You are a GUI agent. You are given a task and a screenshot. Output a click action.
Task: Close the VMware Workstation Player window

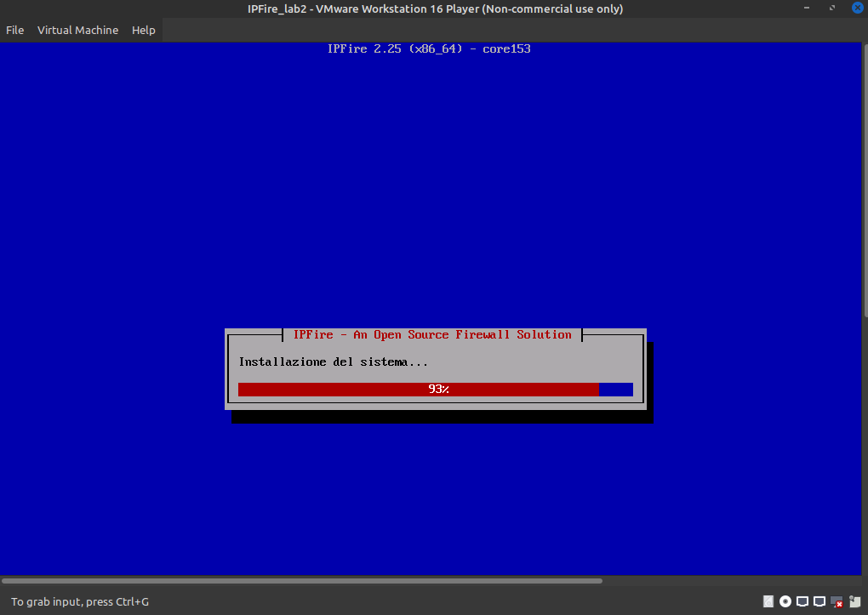tap(858, 8)
